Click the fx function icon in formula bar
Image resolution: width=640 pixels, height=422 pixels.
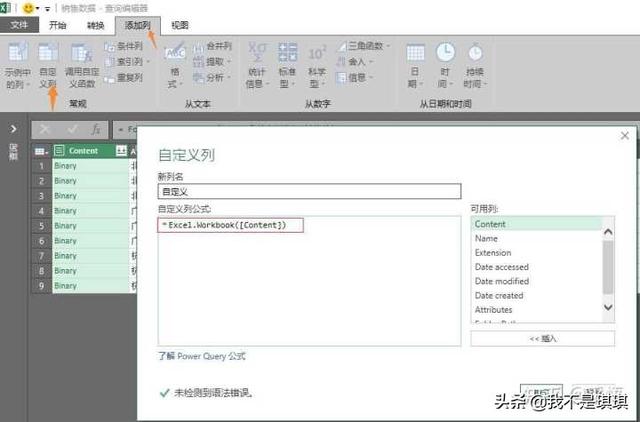point(96,130)
